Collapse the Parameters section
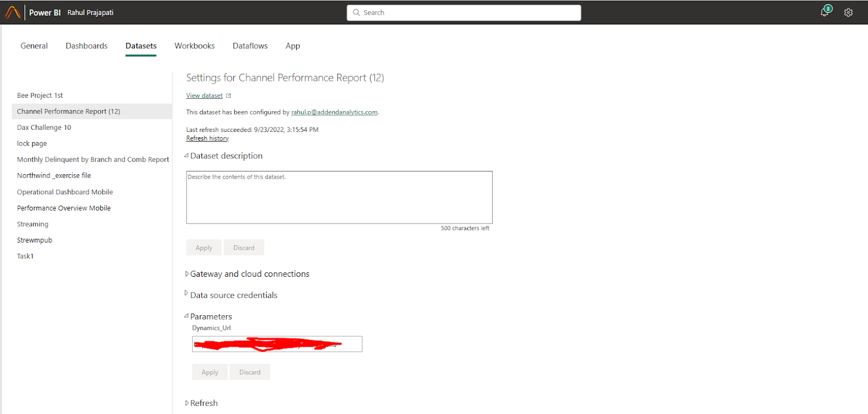868x414 pixels. [186, 316]
